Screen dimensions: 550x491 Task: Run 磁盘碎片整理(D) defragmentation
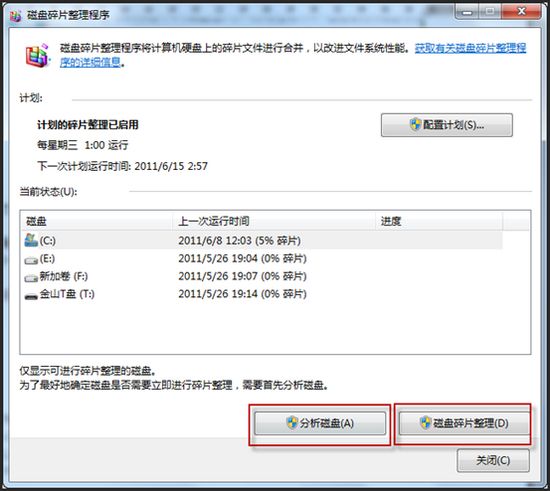pyautogui.click(x=464, y=423)
